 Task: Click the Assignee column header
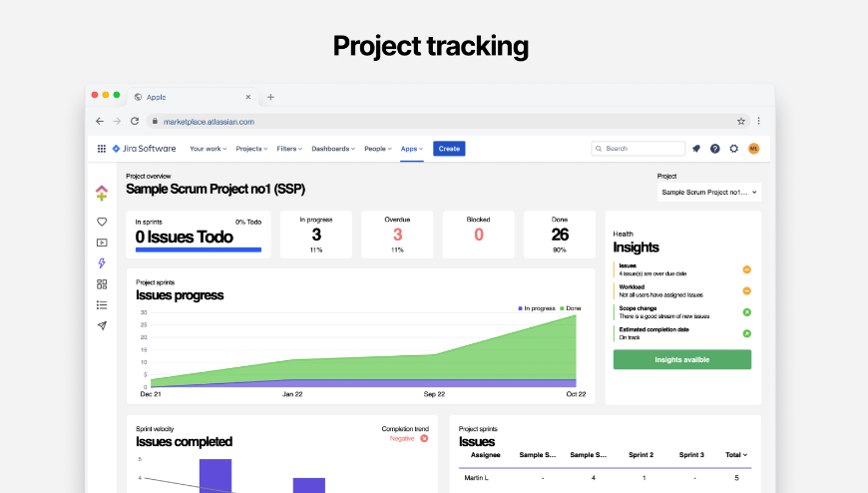click(x=486, y=455)
